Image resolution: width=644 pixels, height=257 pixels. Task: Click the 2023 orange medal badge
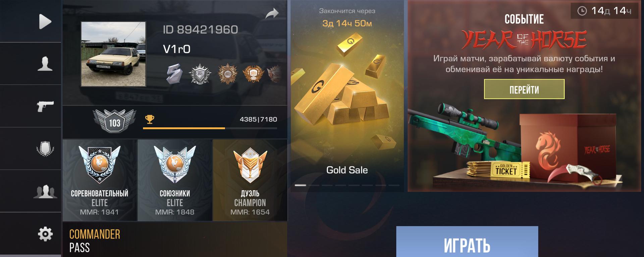point(253,74)
